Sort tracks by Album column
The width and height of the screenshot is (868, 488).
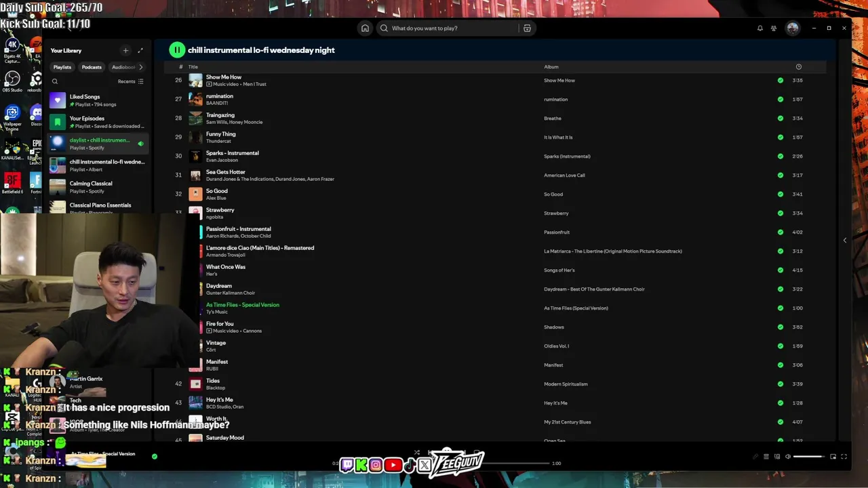click(x=551, y=66)
